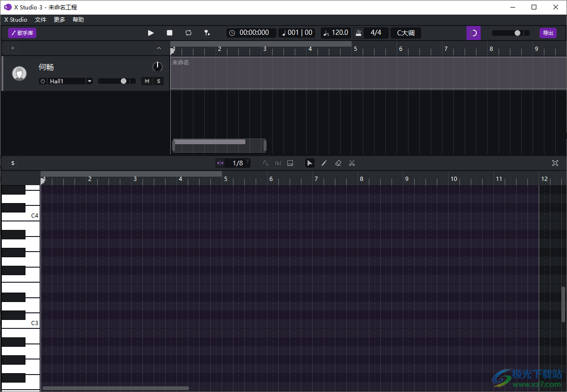The image size is (567, 392).
Task: Open the Hall1 reverb dropdown
Action: (x=89, y=81)
